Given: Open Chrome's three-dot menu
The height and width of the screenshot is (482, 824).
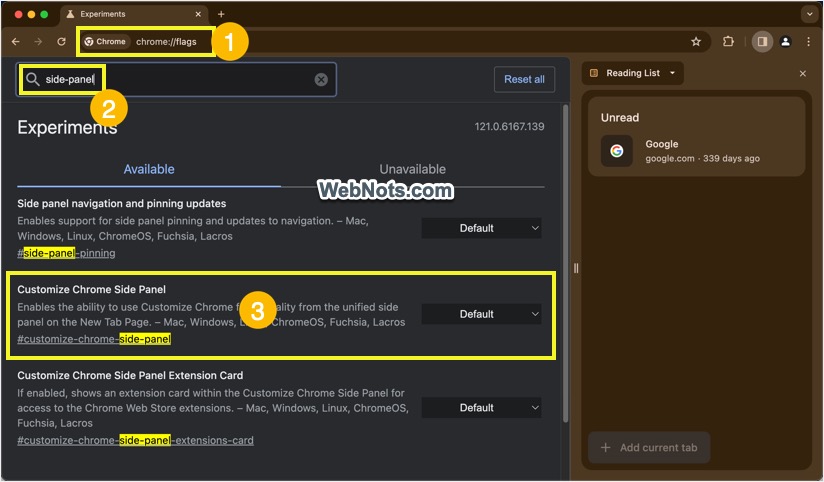Looking at the screenshot, I should click(x=808, y=42).
